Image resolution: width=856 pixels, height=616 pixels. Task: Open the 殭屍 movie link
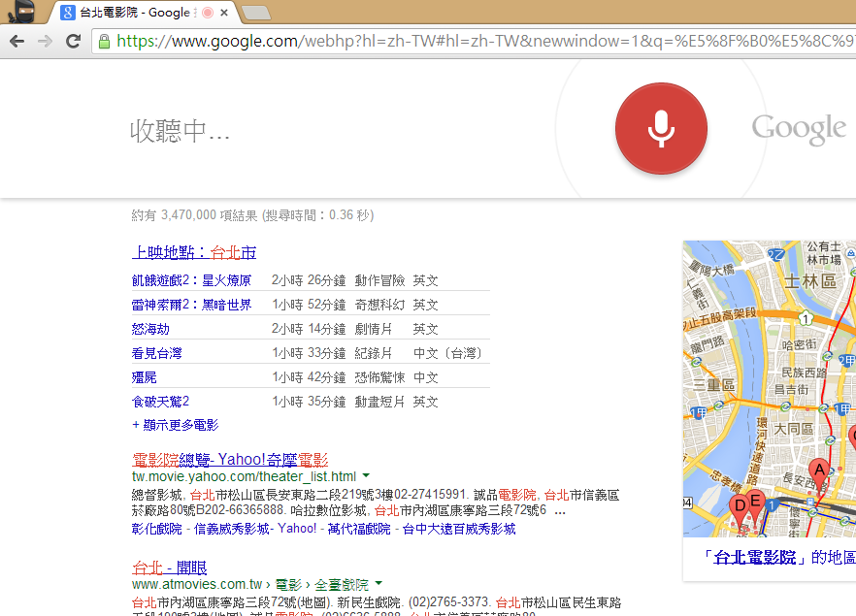pyautogui.click(x=144, y=377)
